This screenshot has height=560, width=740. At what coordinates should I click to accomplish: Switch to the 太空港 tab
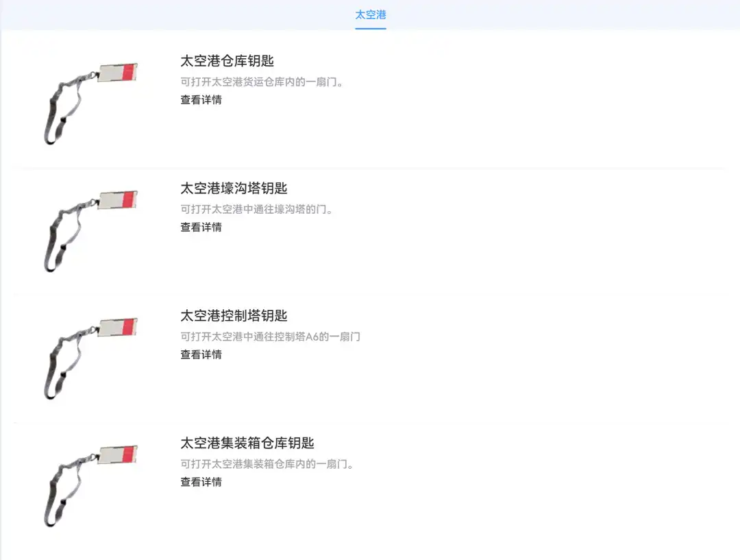pyautogui.click(x=370, y=14)
